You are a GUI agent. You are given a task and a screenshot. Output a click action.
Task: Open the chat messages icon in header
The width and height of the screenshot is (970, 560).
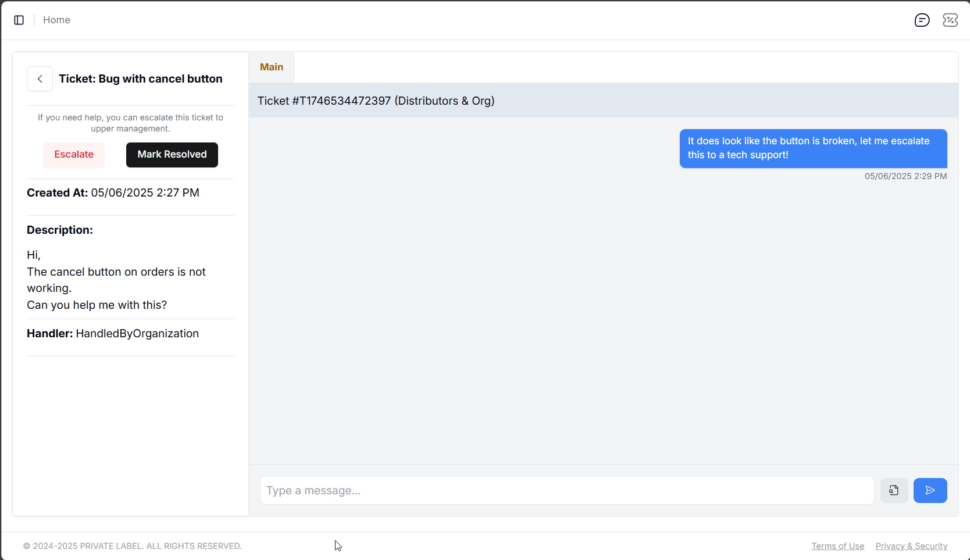click(922, 20)
